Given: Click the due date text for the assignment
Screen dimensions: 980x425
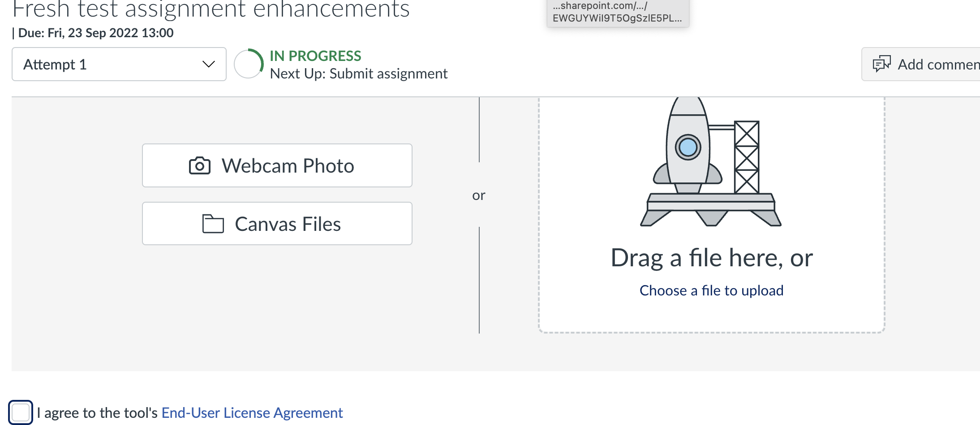Looking at the screenshot, I should point(93,32).
